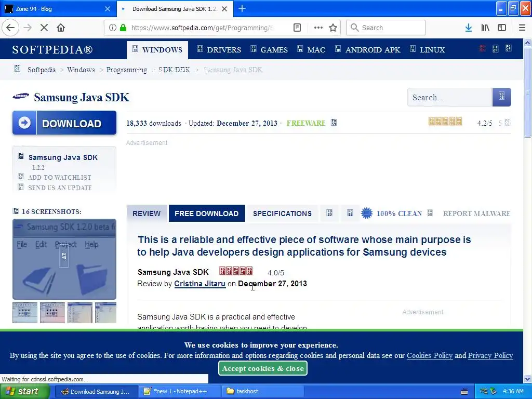This screenshot has height=399, width=532.
Task: Go back with the browser back arrow
Action: (10, 28)
